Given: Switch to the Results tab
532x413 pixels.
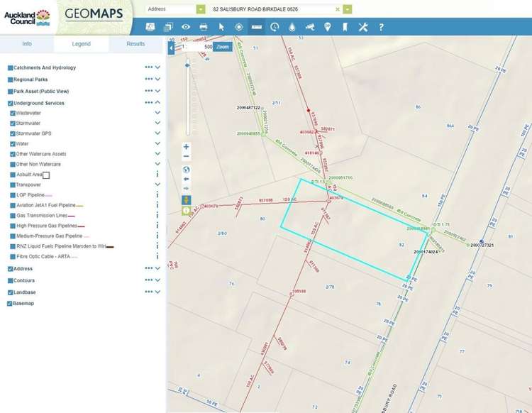Looking at the screenshot, I should 135,44.
